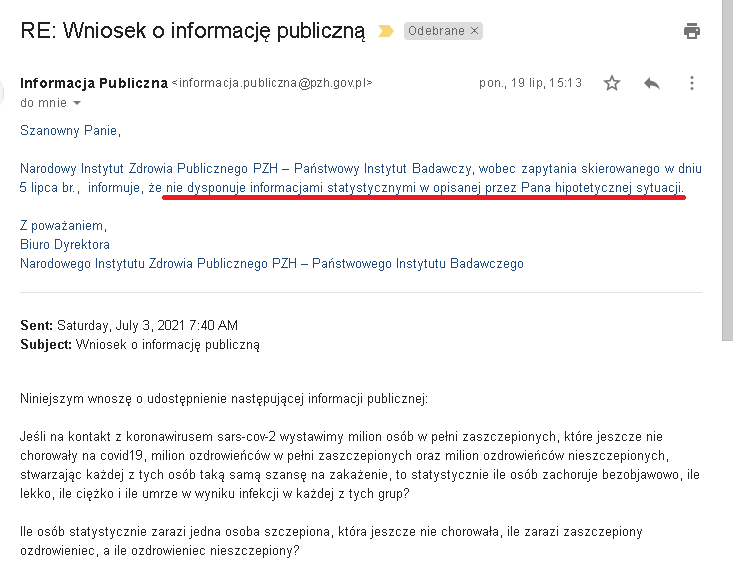Image resolution: width=733 pixels, height=568 pixels.
Task: Click the subject heading 'RE: Wniosek o informację publiczną'
Action: tap(194, 30)
